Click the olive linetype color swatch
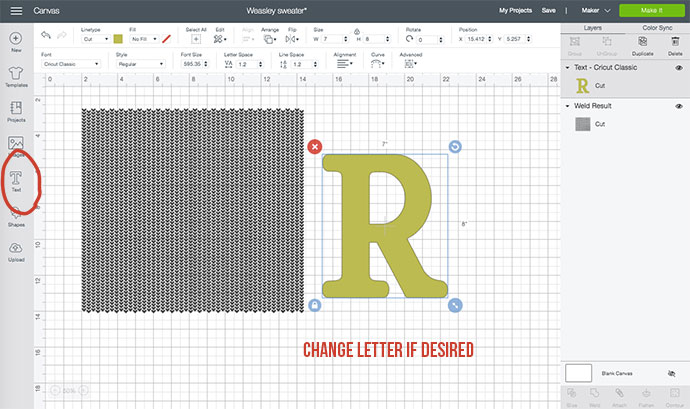Screen dimensions: 690x409 [x=118, y=39]
